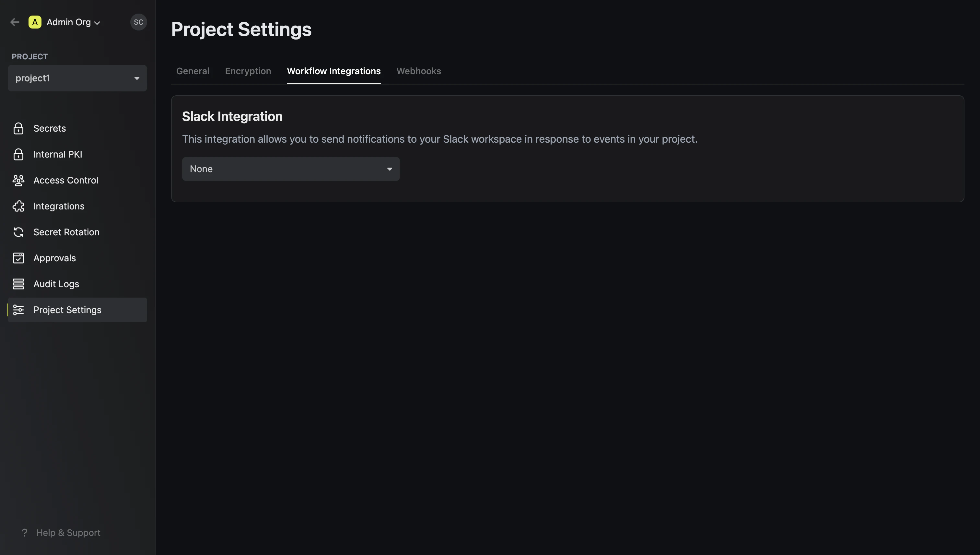
Task: View Audit Logs
Action: click(77, 284)
